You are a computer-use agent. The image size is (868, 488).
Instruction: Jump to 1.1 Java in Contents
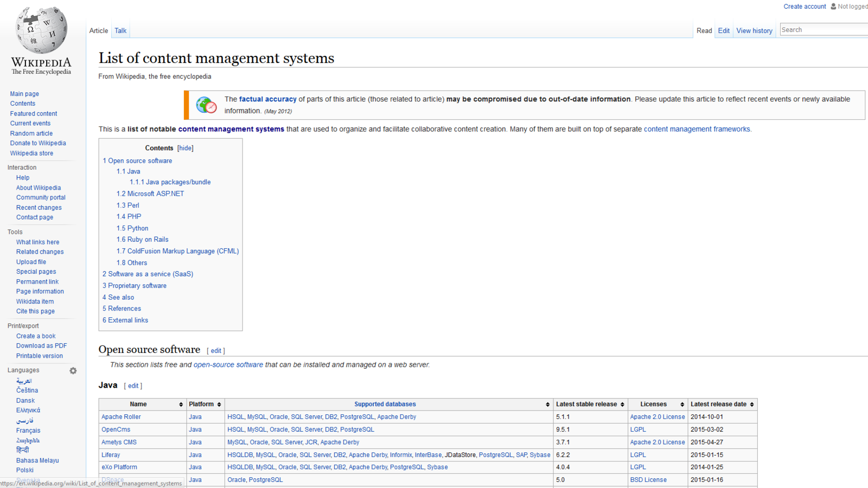click(128, 171)
